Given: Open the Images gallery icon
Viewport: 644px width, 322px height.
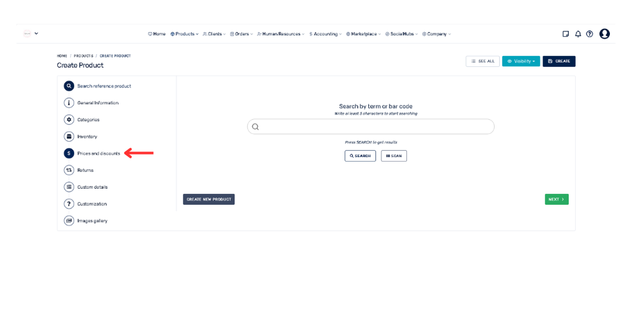Looking at the screenshot, I should point(69,221).
